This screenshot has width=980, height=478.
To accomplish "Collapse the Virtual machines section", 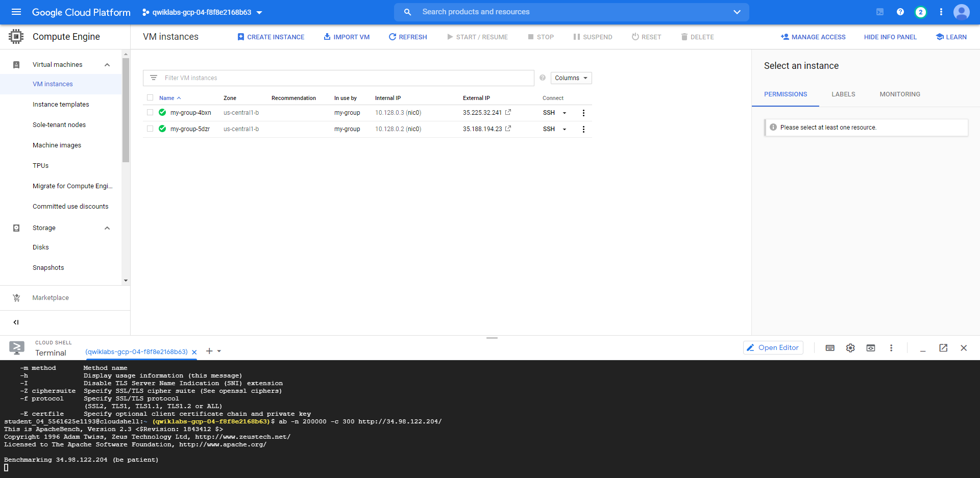I will (107, 65).
